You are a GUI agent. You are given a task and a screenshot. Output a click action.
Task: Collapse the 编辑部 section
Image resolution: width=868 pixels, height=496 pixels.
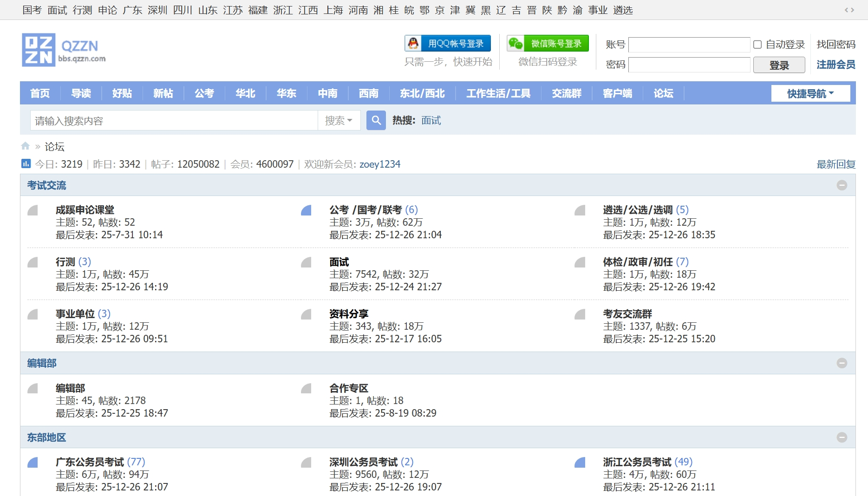842,363
